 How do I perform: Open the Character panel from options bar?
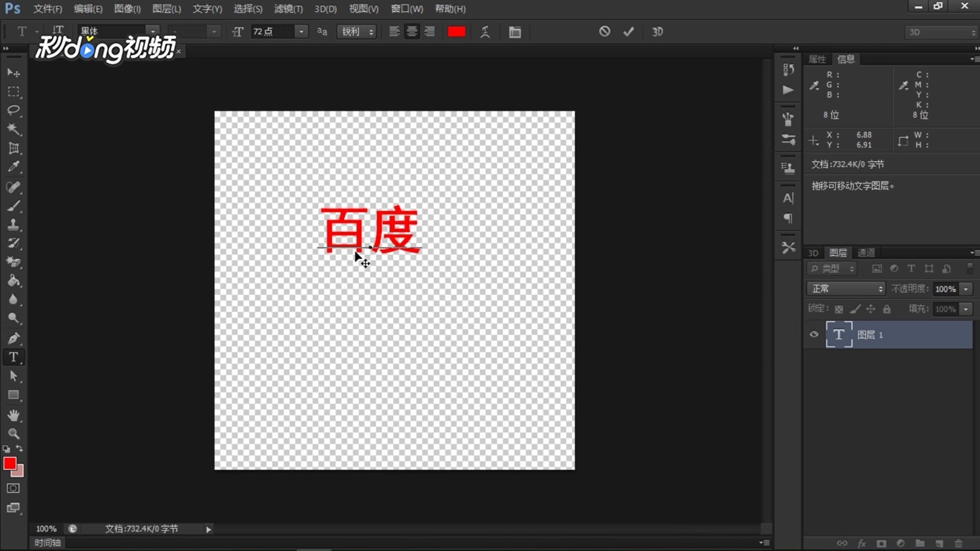coord(514,31)
